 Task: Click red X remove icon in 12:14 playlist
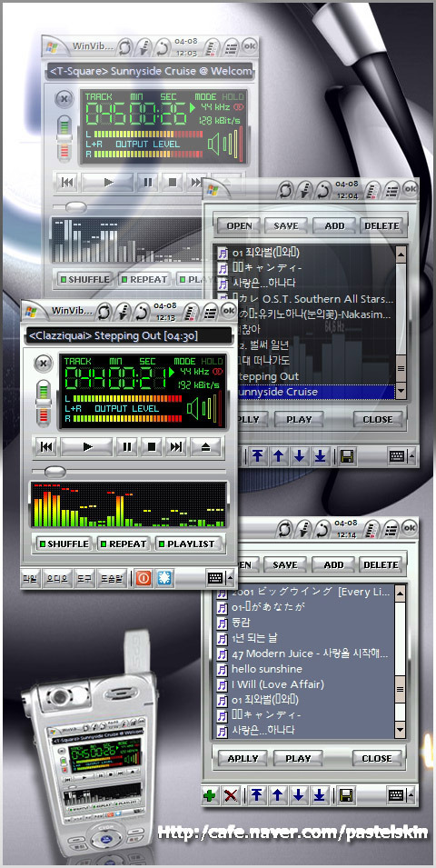[x=230, y=796]
